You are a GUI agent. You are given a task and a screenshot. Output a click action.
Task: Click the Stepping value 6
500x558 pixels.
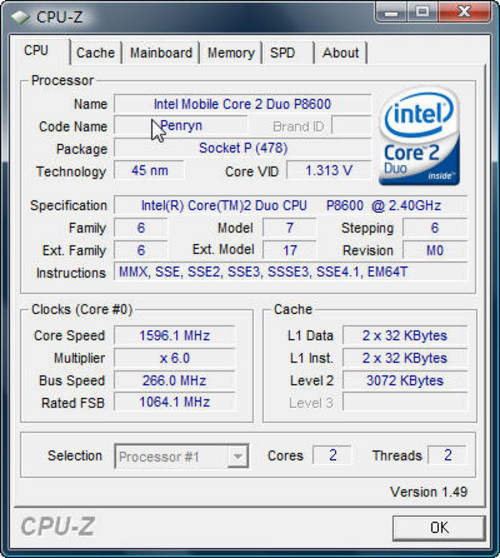pos(435,228)
